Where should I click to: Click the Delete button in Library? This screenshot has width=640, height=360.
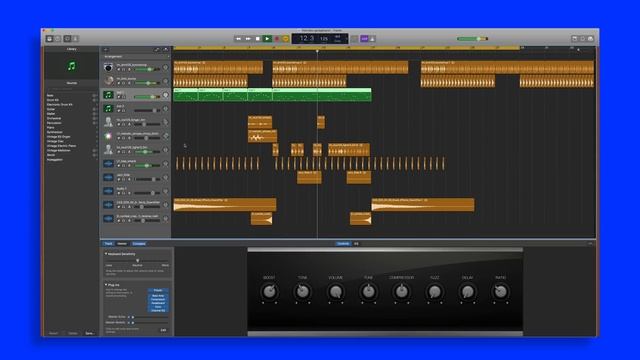click(73, 333)
